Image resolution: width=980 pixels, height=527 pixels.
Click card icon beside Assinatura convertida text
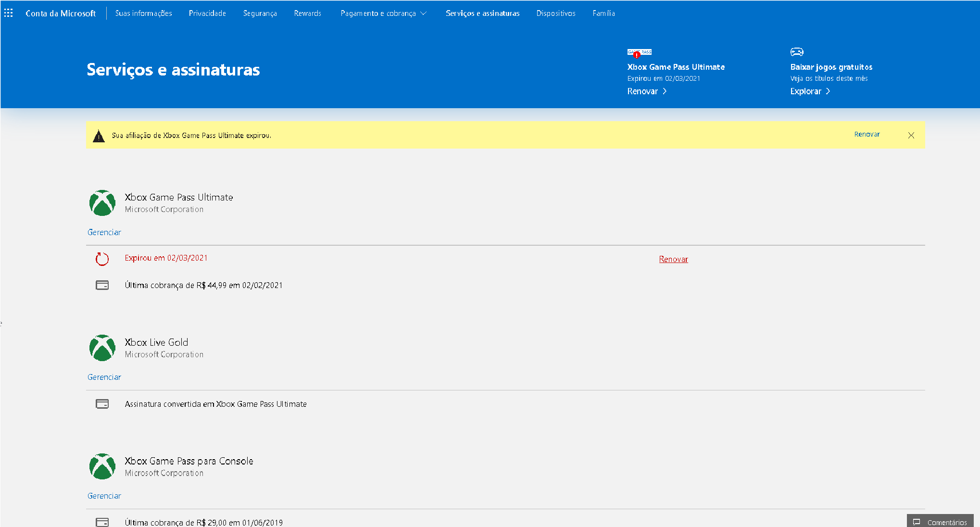102,404
